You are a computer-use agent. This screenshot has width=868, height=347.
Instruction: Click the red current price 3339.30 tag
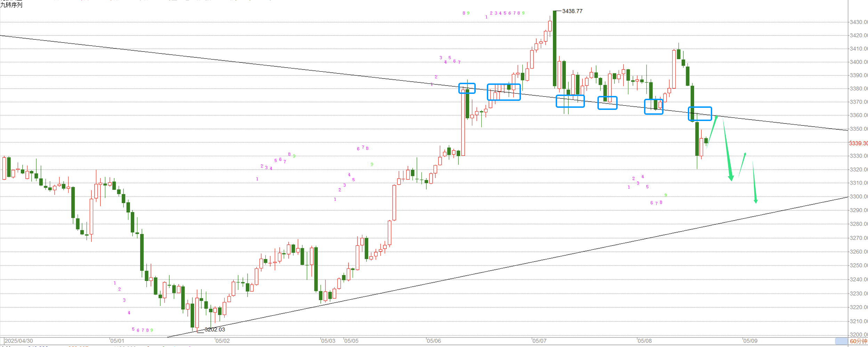click(x=858, y=143)
